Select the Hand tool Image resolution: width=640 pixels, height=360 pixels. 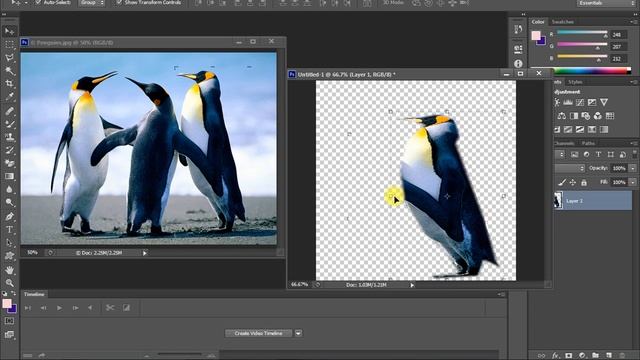pos(9,270)
